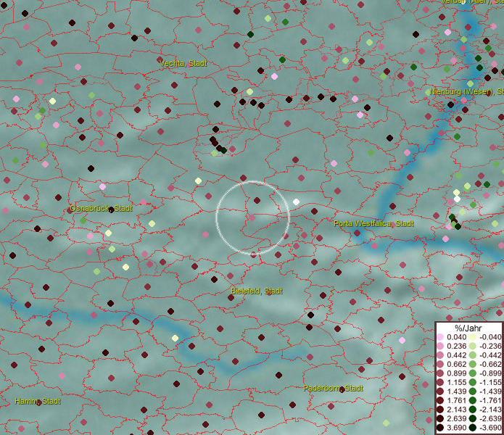504x435 pixels.
Task: Select the legend value '-0.662'
Action: pyautogui.click(x=490, y=365)
